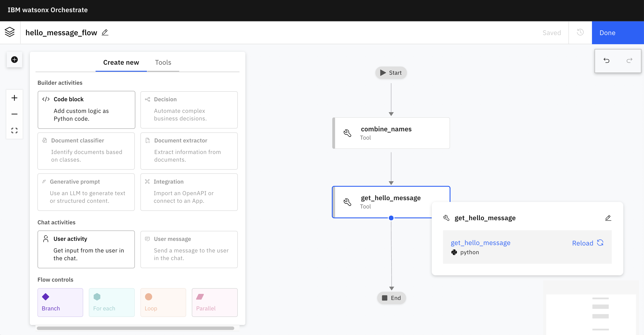Click the User message chat icon

147,239
